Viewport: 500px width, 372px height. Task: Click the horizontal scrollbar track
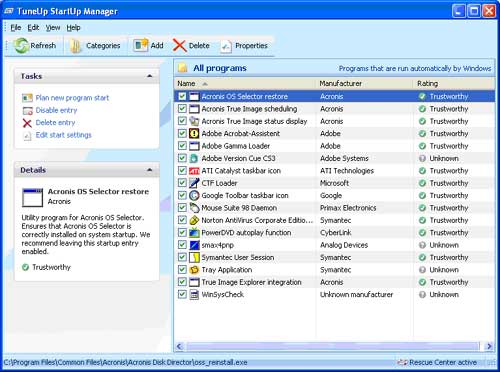click(333, 346)
